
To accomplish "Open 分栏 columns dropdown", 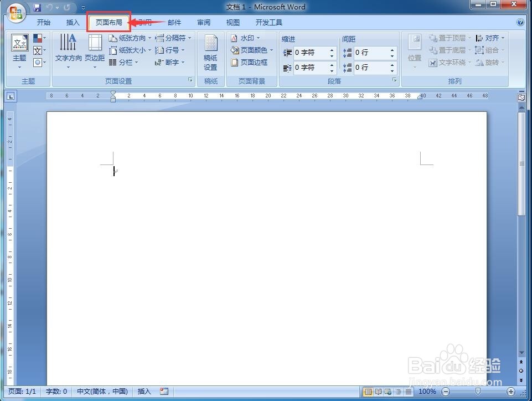I will coord(123,63).
